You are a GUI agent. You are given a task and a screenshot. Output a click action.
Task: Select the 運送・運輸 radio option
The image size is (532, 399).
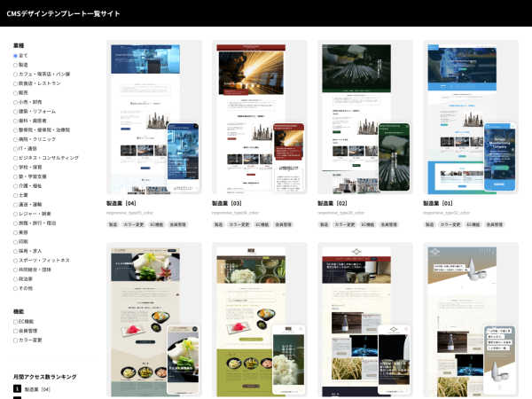[15, 205]
